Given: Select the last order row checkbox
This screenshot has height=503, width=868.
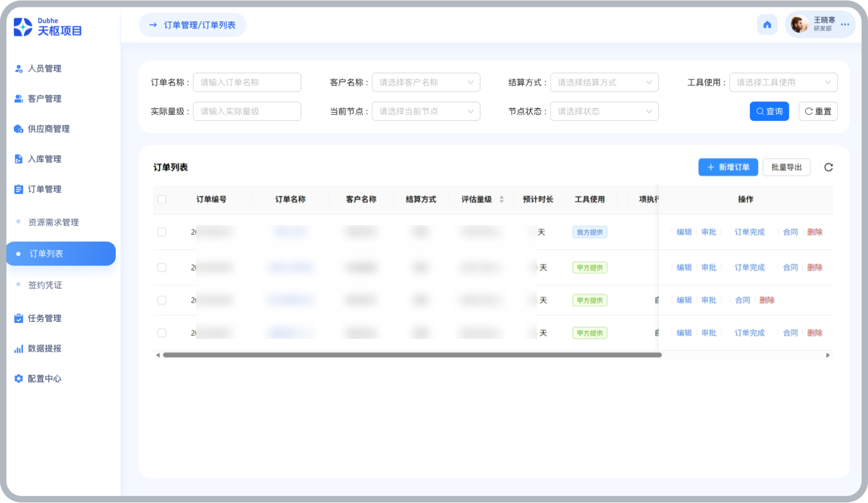Looking at the screenshot, I should coord(162,333).
